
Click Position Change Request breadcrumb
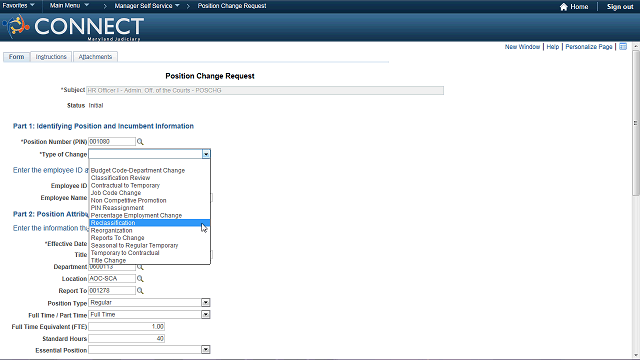[232, 6]
